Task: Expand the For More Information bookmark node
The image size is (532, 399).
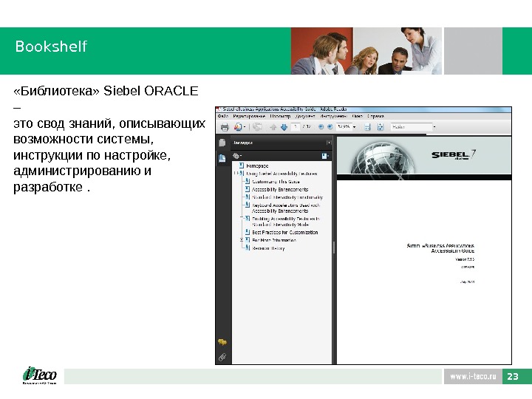Action: [x=242, y=240]
